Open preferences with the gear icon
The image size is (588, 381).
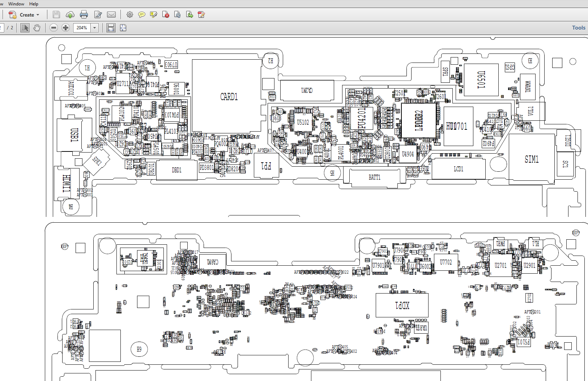[130, 15]
